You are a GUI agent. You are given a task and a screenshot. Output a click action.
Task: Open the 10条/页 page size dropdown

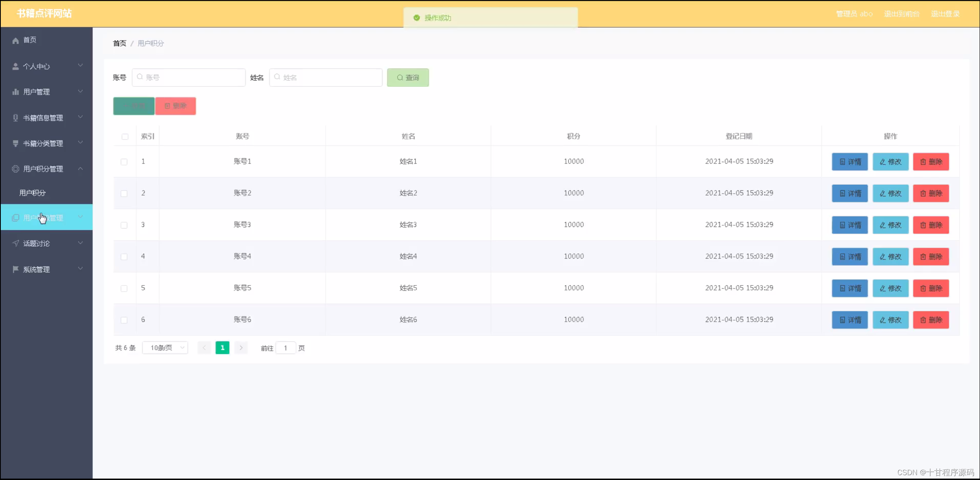coord(165,348)
